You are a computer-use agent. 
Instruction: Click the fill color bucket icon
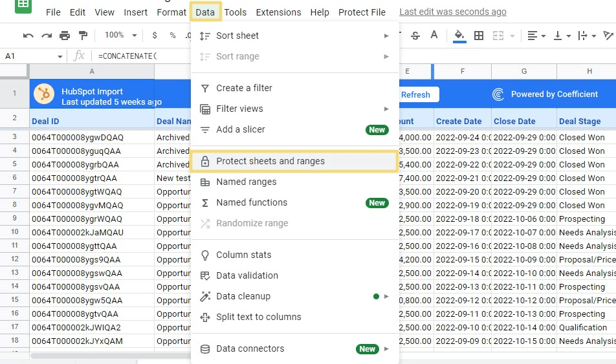[459, 36]
